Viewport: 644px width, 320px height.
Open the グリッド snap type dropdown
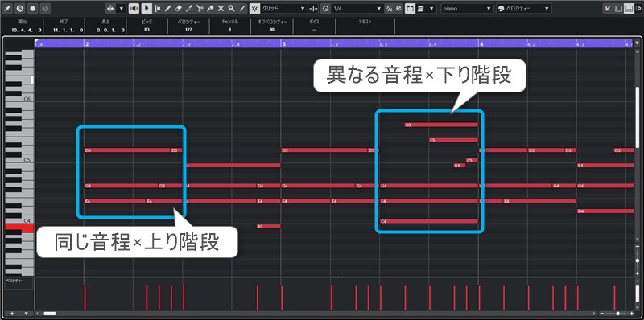(284, 8)
